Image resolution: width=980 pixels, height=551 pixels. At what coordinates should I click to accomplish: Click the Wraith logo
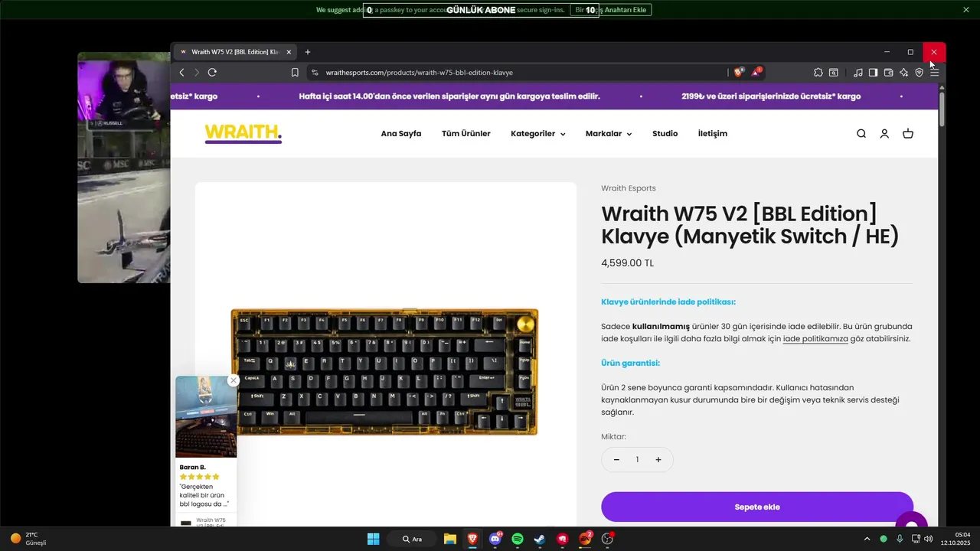(x=243, y=133)
